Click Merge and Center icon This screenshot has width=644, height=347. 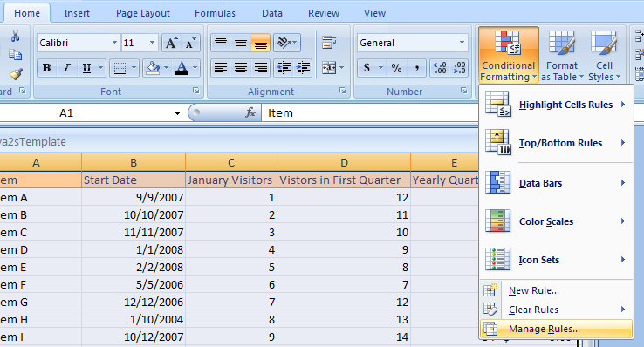[x=329, y=68]
